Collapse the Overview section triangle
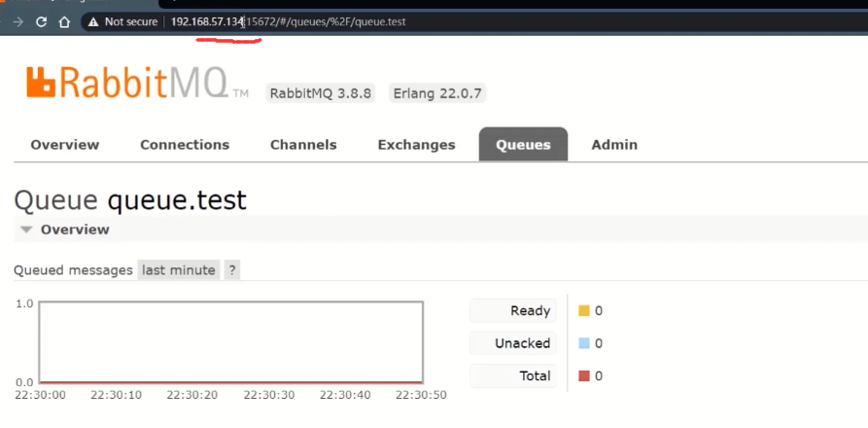This screenshot has height=428, width=868. [26, 230]
